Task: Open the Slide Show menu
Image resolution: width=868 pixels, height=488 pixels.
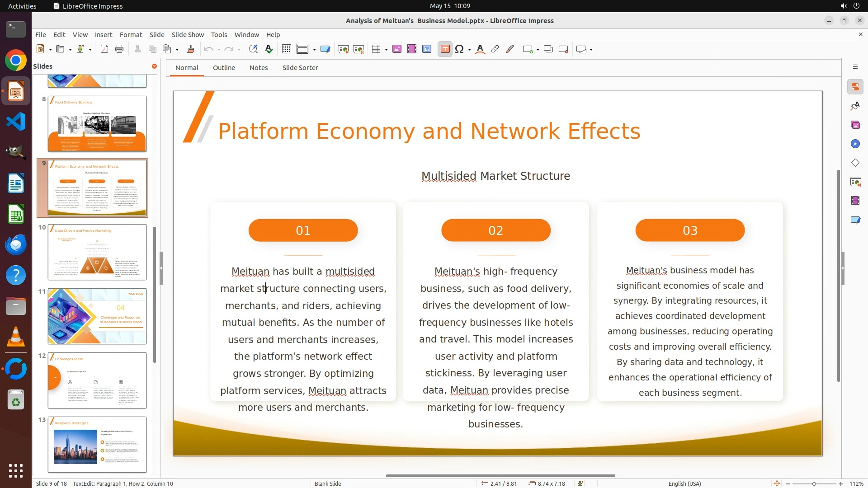Action: [x=188, y=35]
